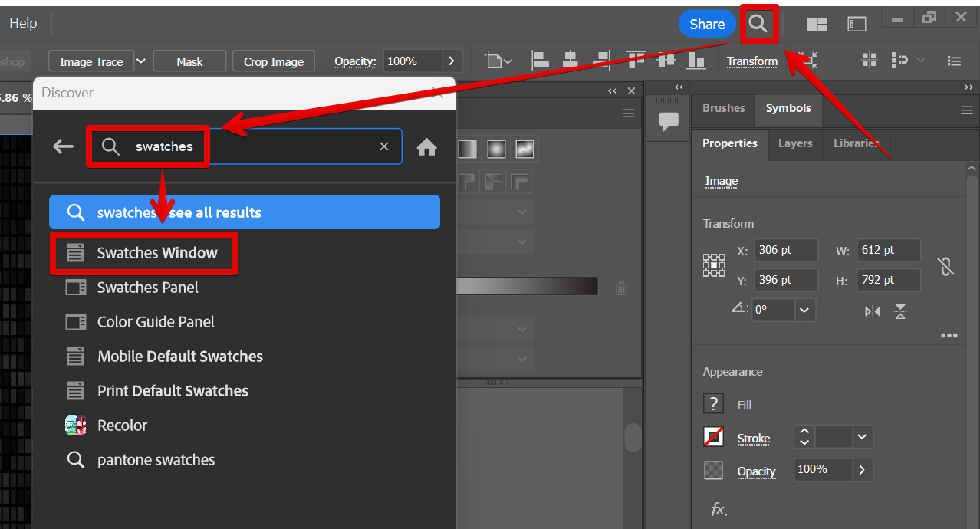Flip along horizontal axis in Transform section
Screen dimensions: 980x529
click(873, 311)
